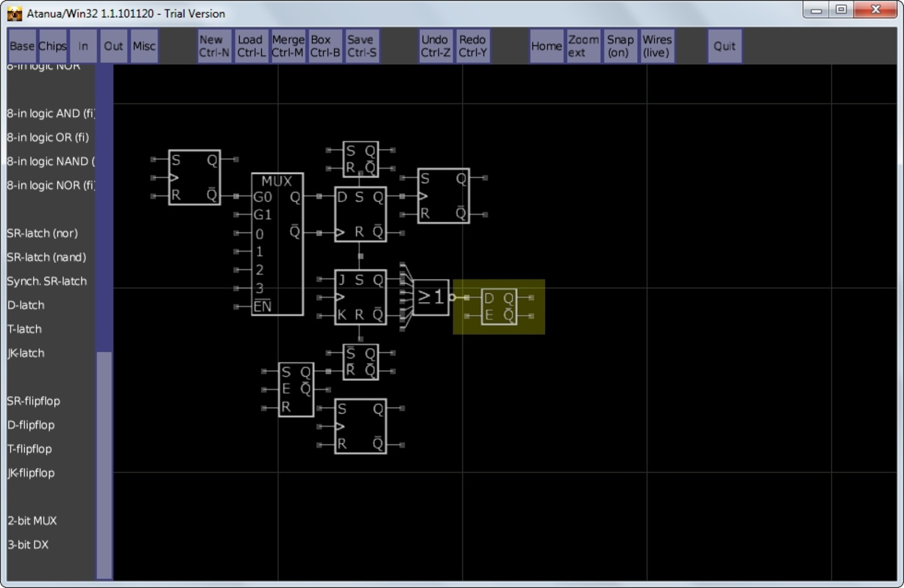Select SR-latch (nand) in the list
Viewport: 904px width, 588px height.
(46, 257)
